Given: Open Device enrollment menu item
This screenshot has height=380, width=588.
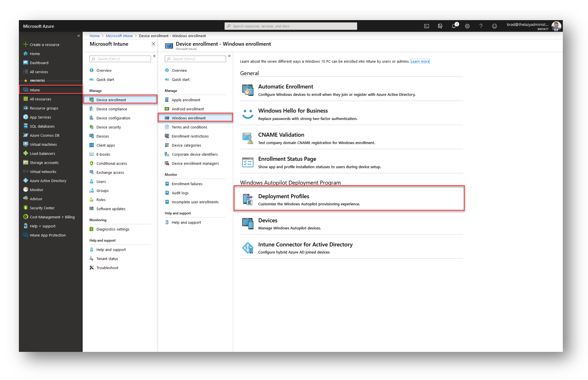Looking at the screenshot, I should coord(120,100).
